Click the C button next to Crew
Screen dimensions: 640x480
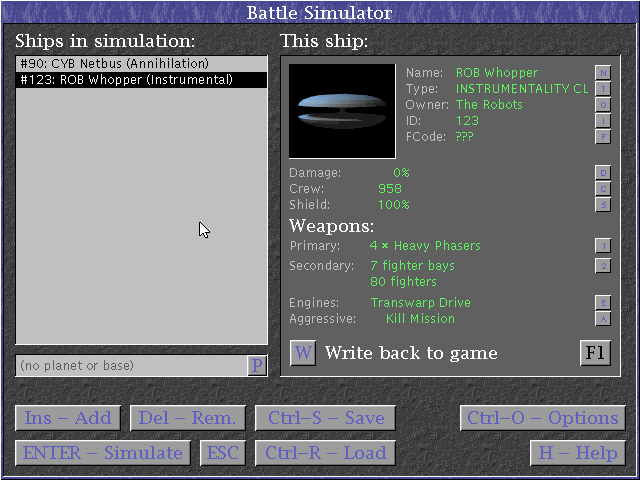pos(603,188)
